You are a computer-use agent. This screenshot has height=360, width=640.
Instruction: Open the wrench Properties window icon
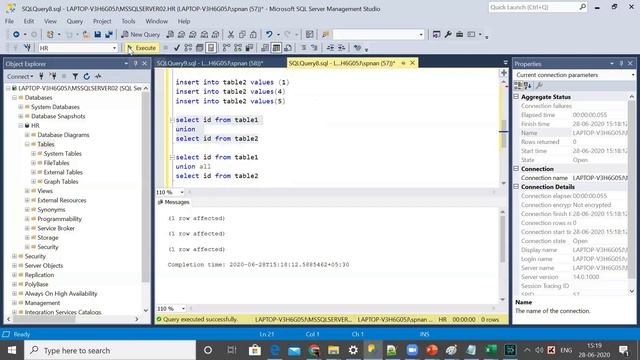[x=448, y=35]
